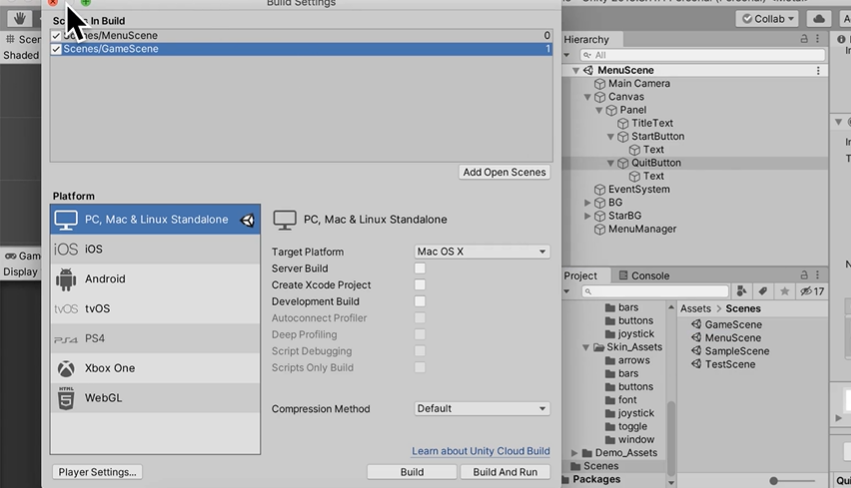Open Hierarchy panel three-dot menu

pos(817,39)
